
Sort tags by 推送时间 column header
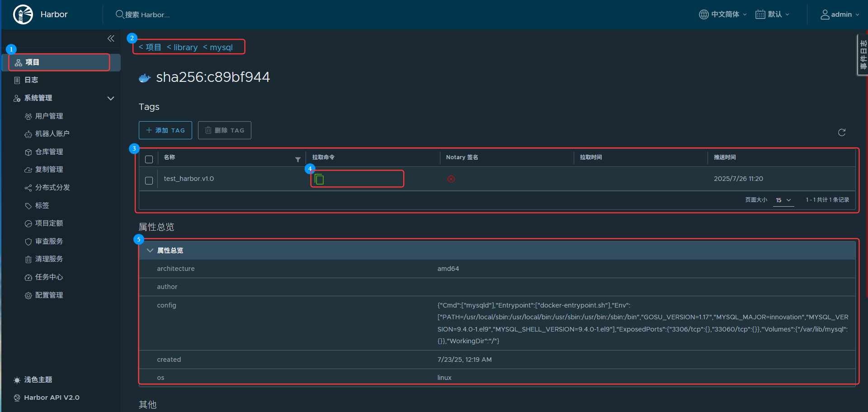click(725, 157)
